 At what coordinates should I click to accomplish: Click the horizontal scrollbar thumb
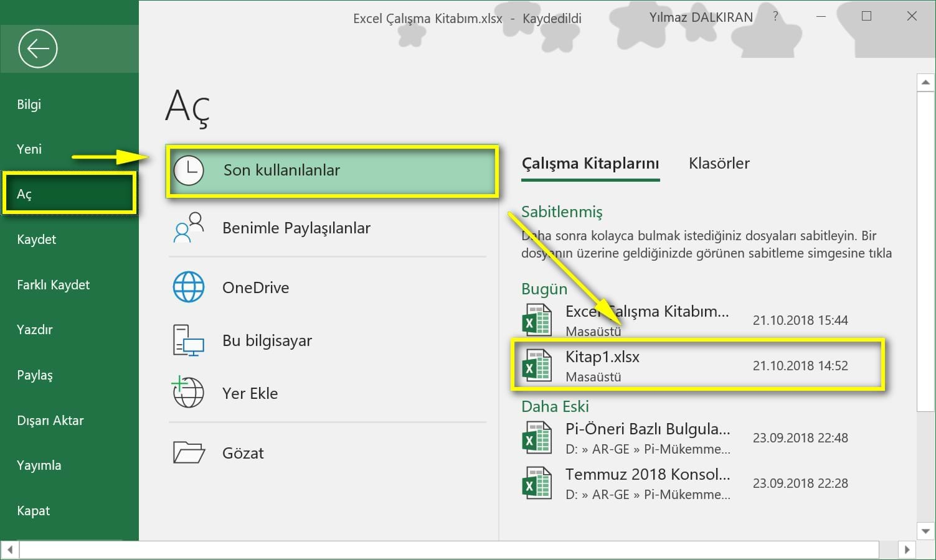[449, 550]
